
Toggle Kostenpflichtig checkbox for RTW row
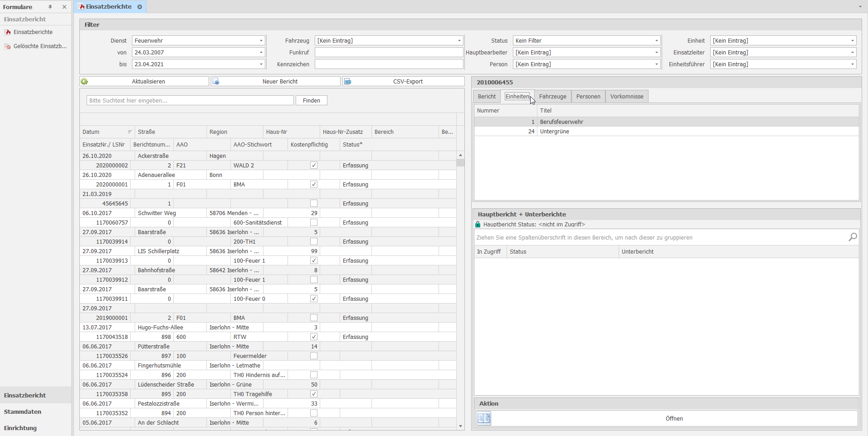[x=313, y=337]
